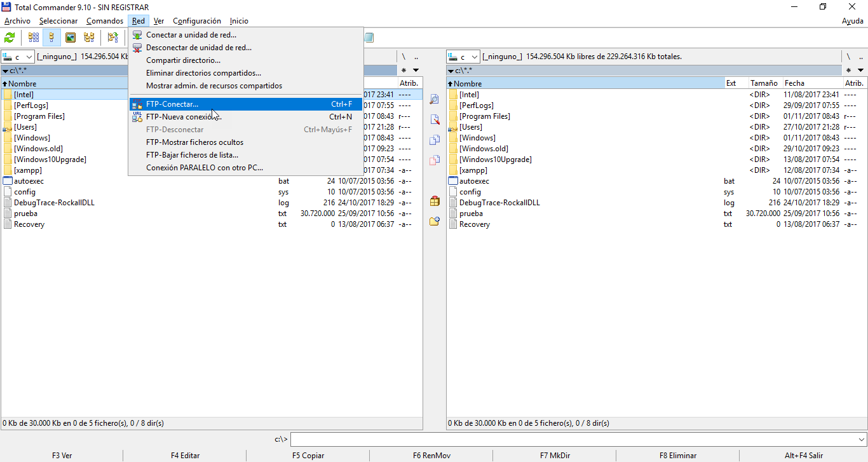Viewport: 868px width, 462px height.
Task: Click the FTP-Conectar menu icon
Action: tap(137, 104)
